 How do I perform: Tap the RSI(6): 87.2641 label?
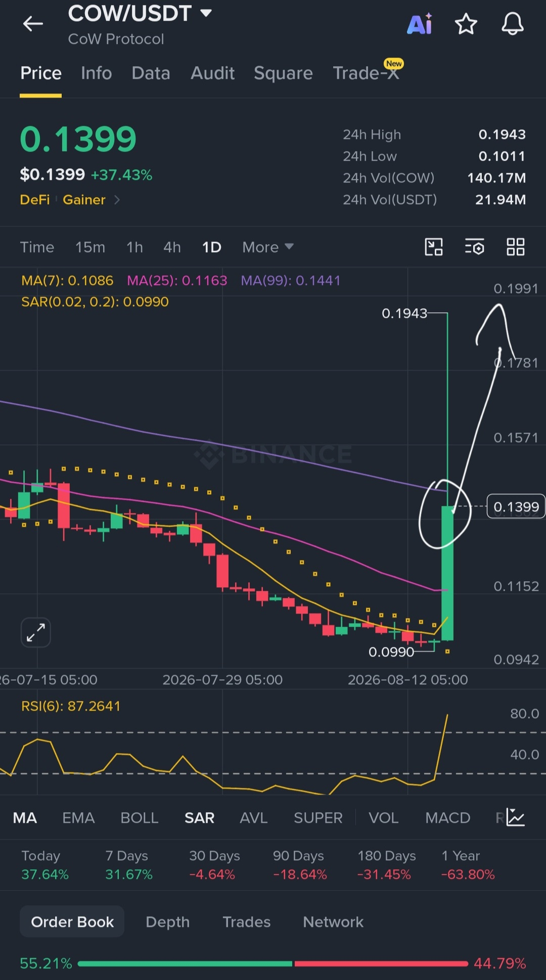(x=71, y=706)
